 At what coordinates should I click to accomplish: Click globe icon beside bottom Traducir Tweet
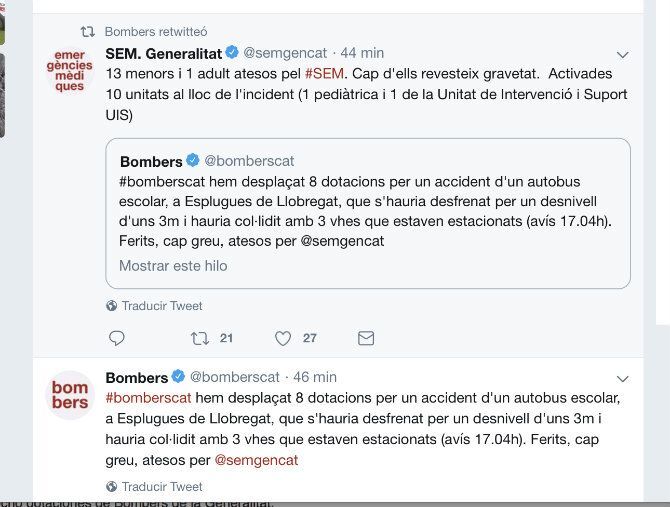tap(111, 487)
